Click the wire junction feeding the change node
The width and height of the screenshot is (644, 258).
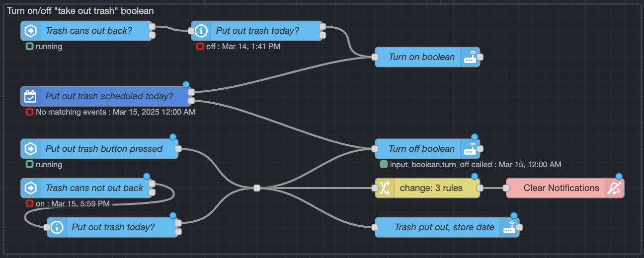256,188
